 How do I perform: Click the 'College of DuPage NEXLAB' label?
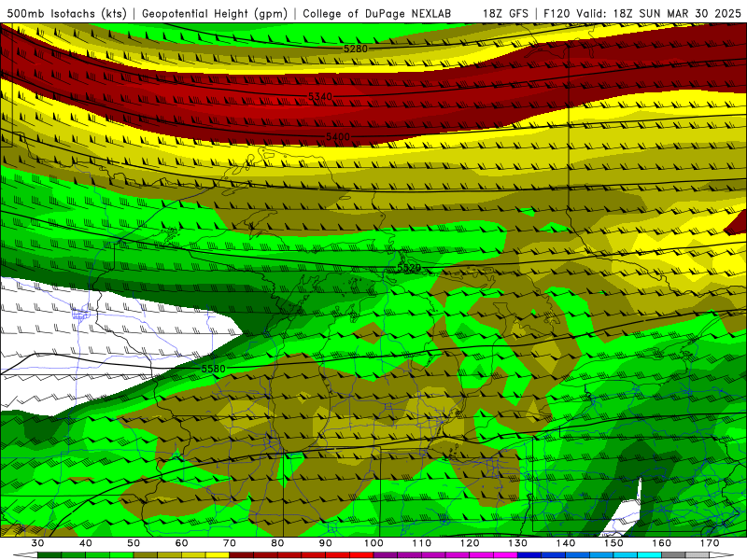[x=377, y=13]
